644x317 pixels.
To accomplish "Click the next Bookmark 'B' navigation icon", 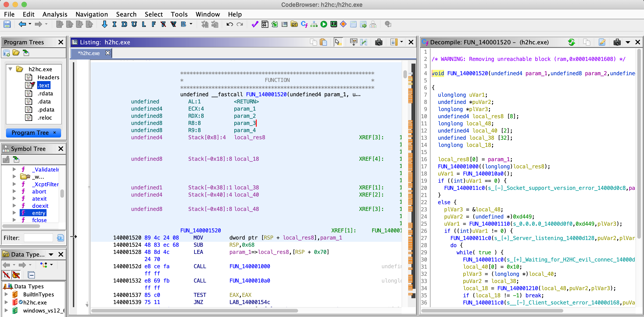I will 184,24.
